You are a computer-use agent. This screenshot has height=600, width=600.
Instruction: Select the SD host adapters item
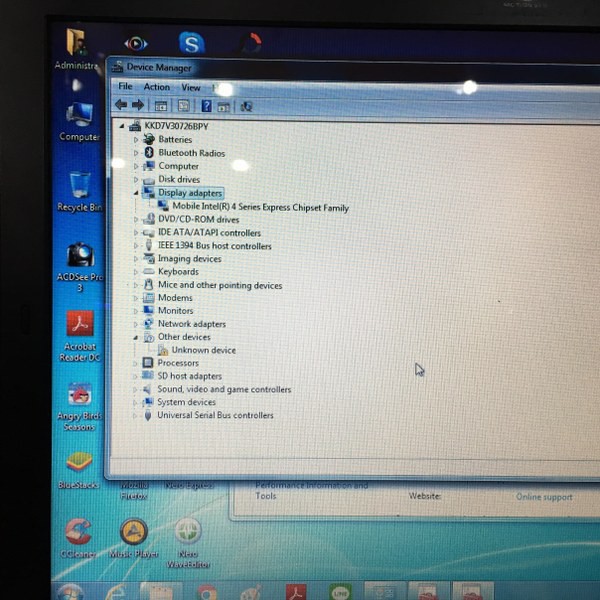tap(189, 376)
